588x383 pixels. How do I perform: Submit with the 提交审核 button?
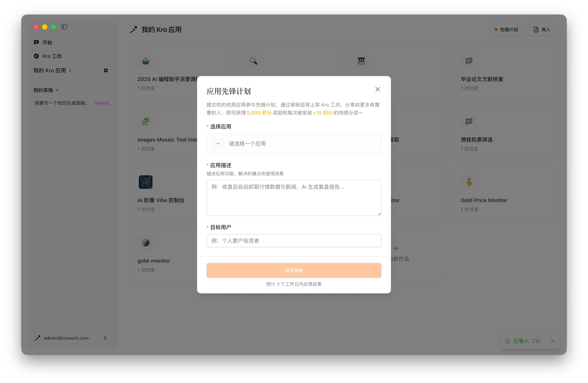pyautogui.click(x=294, y=270)
